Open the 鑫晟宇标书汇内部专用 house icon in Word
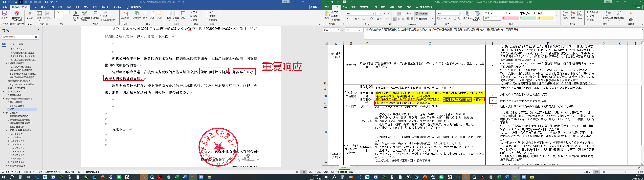The width and height of the screenshot is (644, 180). click(x=17, y=13)
